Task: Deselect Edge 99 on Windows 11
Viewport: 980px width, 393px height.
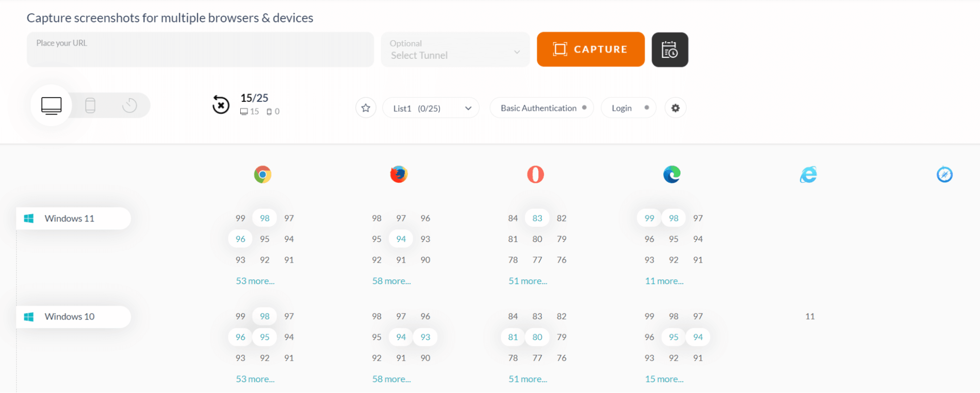Action: click(x=649, y=218)
